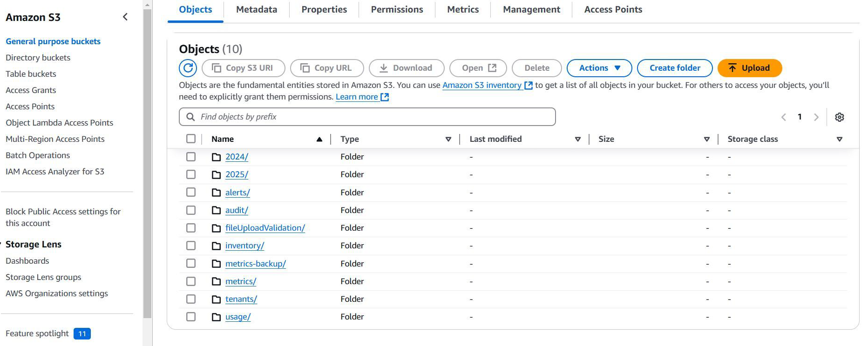
Task: Click the Open button
Action: click(x=478, y=68)
